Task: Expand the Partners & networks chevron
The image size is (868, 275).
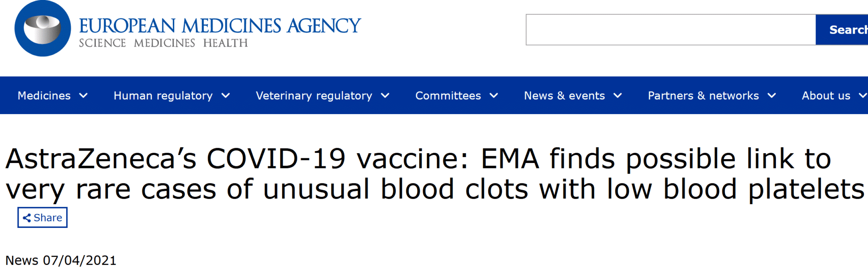Action: pos(772,96)
